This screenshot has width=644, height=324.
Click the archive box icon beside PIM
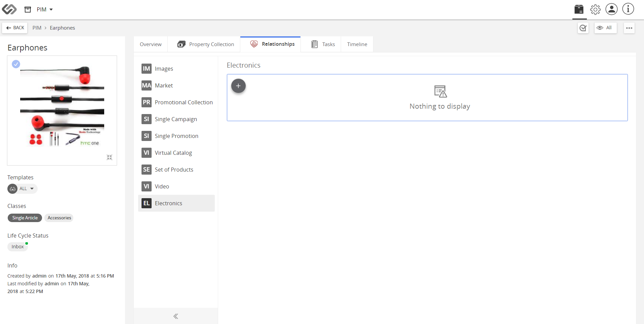pos(28,9)
